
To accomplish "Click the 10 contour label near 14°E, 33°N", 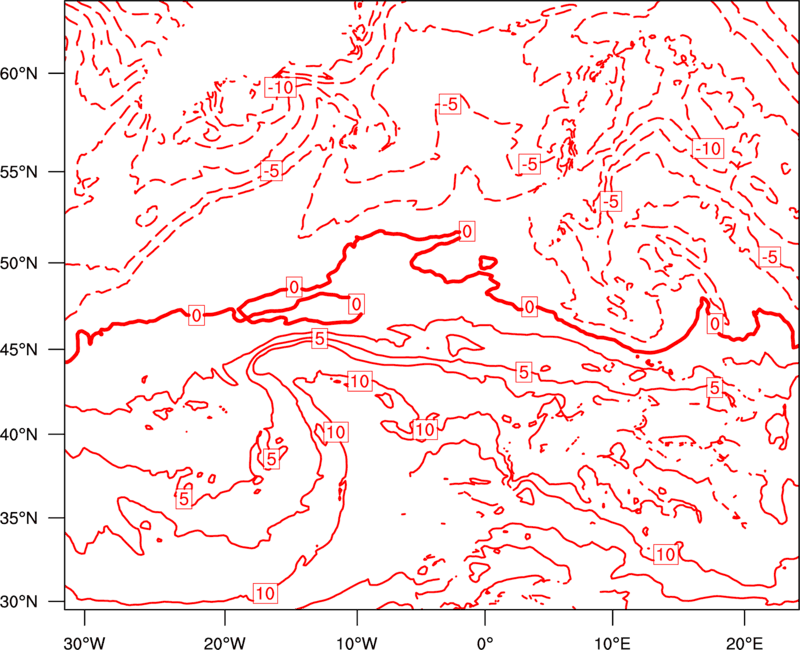I will click(x=666, y=555).
